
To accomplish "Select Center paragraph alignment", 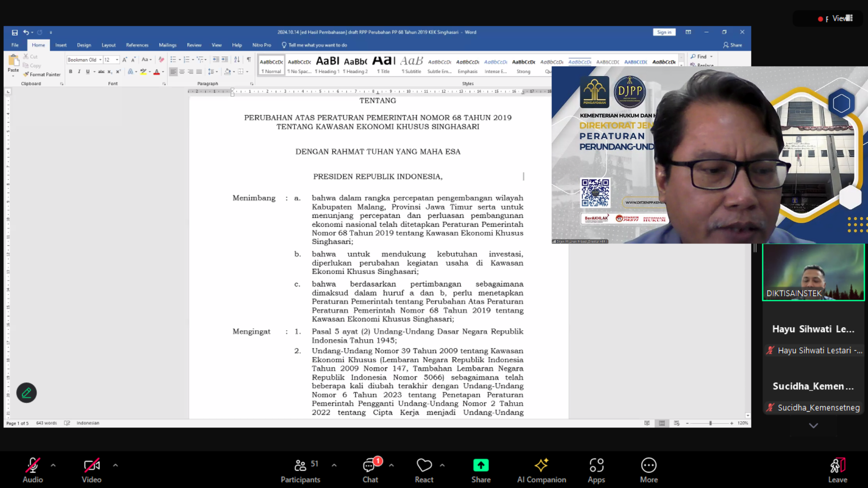I will pos(182,71).
